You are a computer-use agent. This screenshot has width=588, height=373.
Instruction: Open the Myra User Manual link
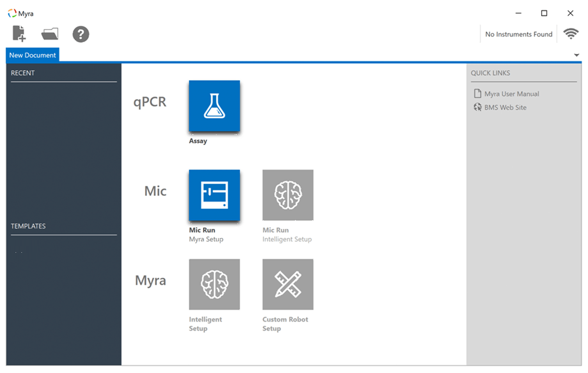[x=511, y=94]
